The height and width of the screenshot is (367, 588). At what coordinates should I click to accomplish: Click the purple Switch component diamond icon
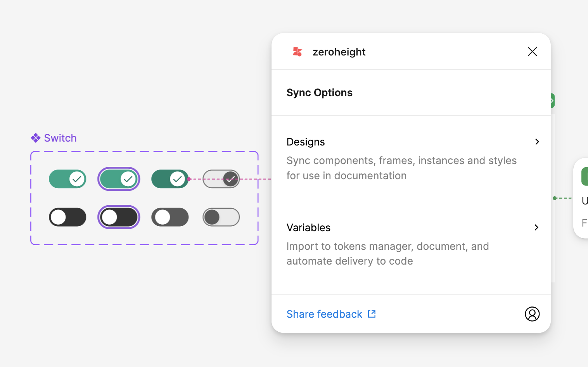(x=36, y=138)
